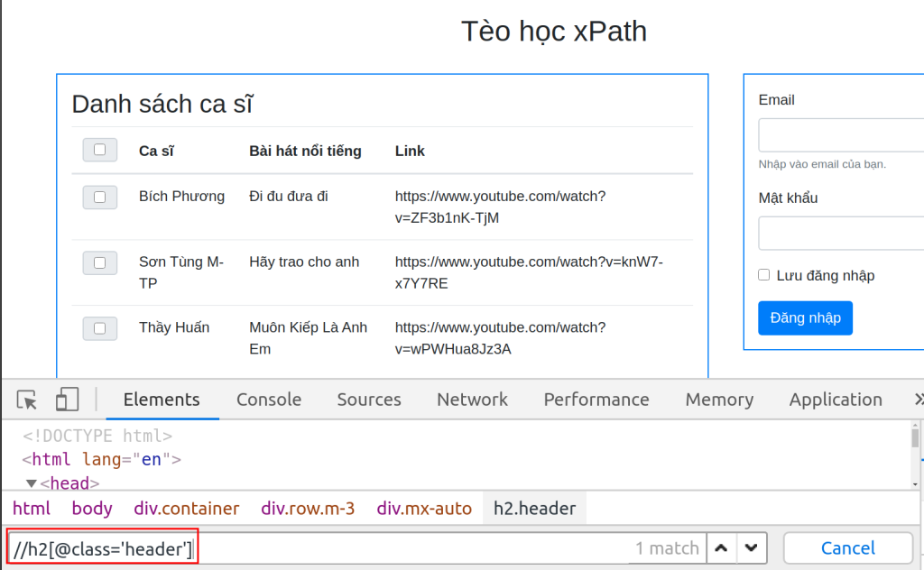This screenshot has height=570, width=924.
Task: Select div.container in the breadcrumb
Action: [x=186, y=508]
